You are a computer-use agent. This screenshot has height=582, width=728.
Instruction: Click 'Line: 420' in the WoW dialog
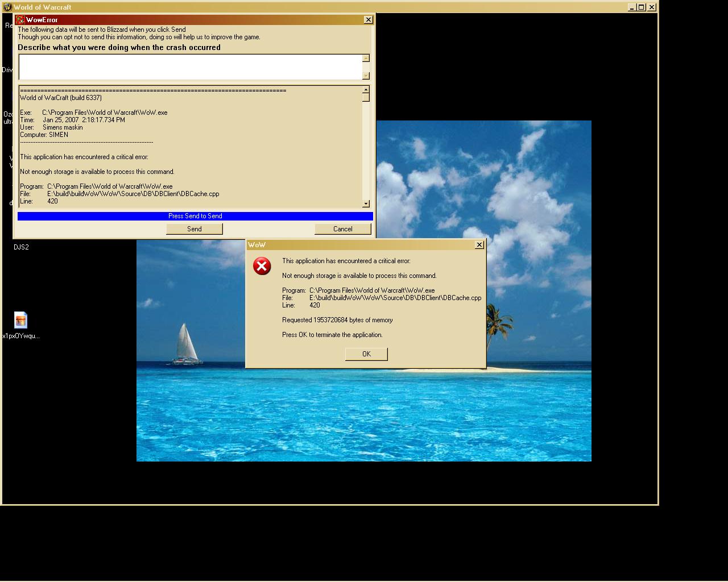point(301,305)
